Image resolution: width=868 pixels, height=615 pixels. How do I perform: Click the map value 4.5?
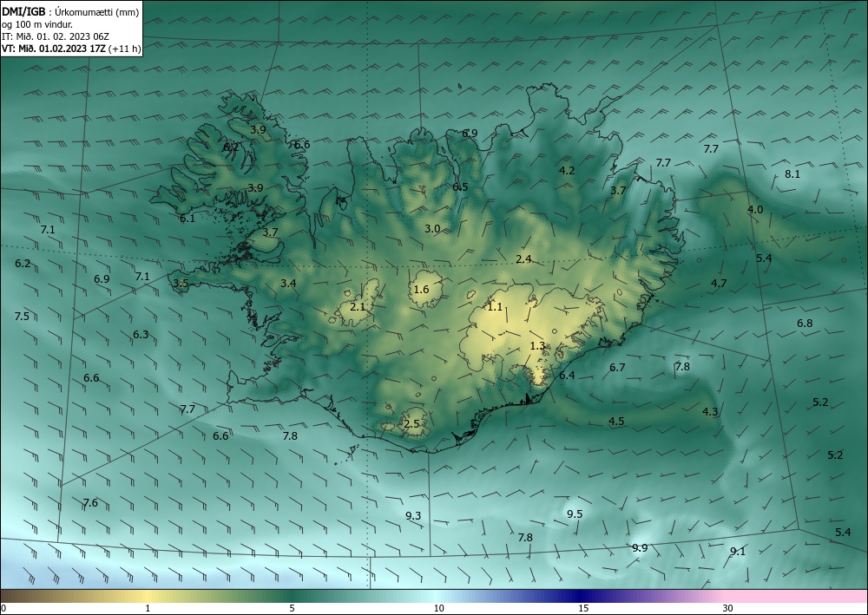point(616,422)
